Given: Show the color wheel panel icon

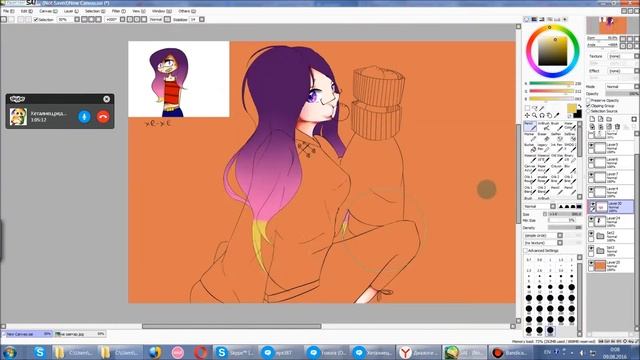Looking at the screenshot, I should point(527,19).
